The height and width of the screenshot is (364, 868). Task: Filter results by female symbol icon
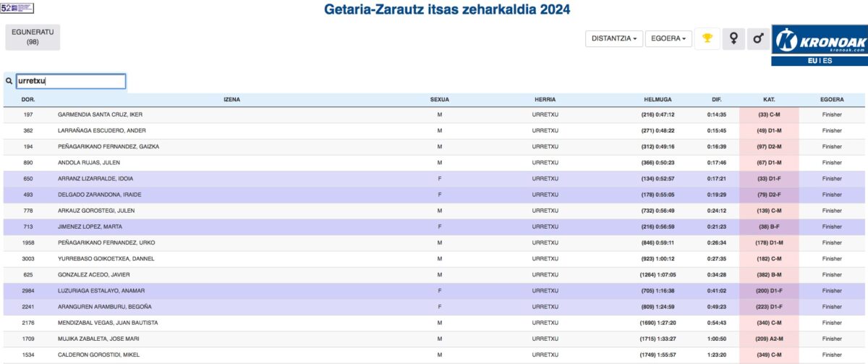tap(733, 38)
